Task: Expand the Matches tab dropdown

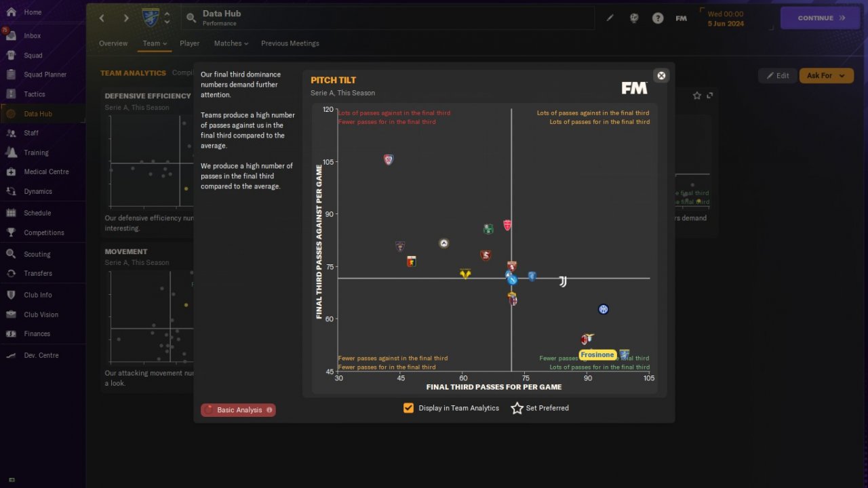Action: pos(231,43)
